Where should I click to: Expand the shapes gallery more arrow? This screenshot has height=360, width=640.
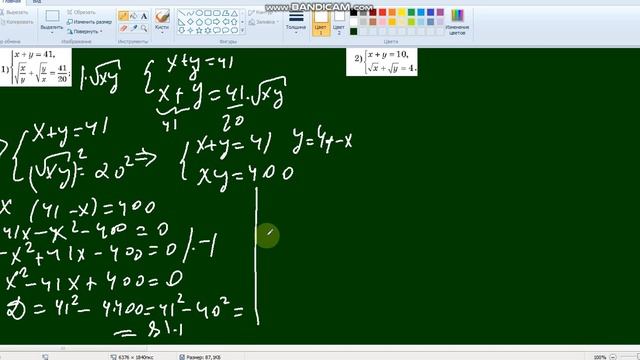[x=242, y=30]
